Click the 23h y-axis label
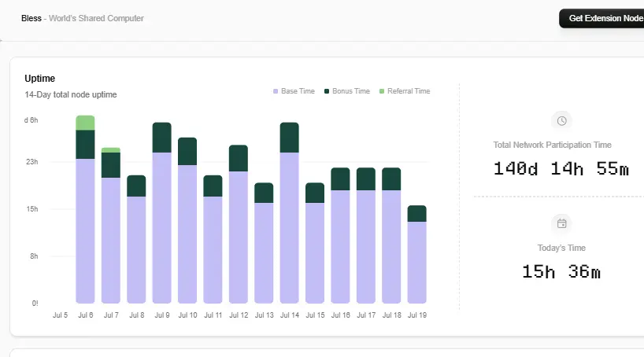Image resolution: width=644 pixels, height=357 pixels. [32, 162]
